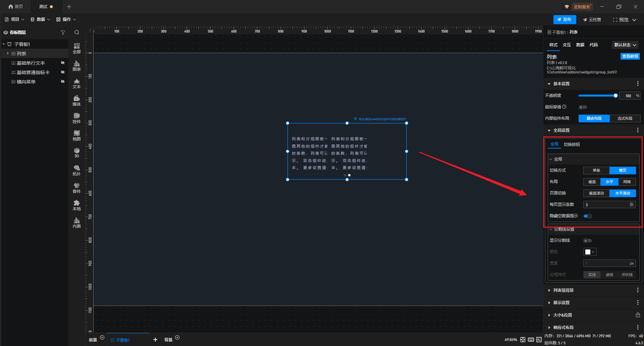Open the 套件 kit component category
Screen dimensions: 644x346
[x=76, y=188]
